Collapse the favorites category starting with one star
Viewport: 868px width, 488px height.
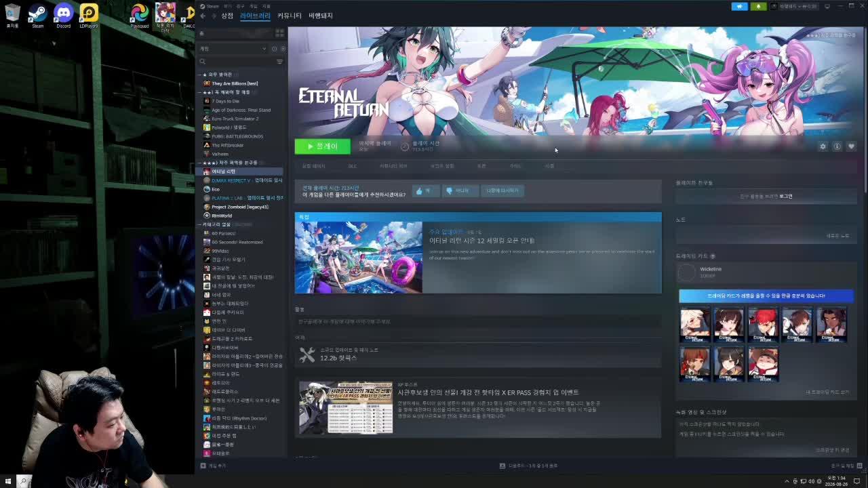coord(201,75)
